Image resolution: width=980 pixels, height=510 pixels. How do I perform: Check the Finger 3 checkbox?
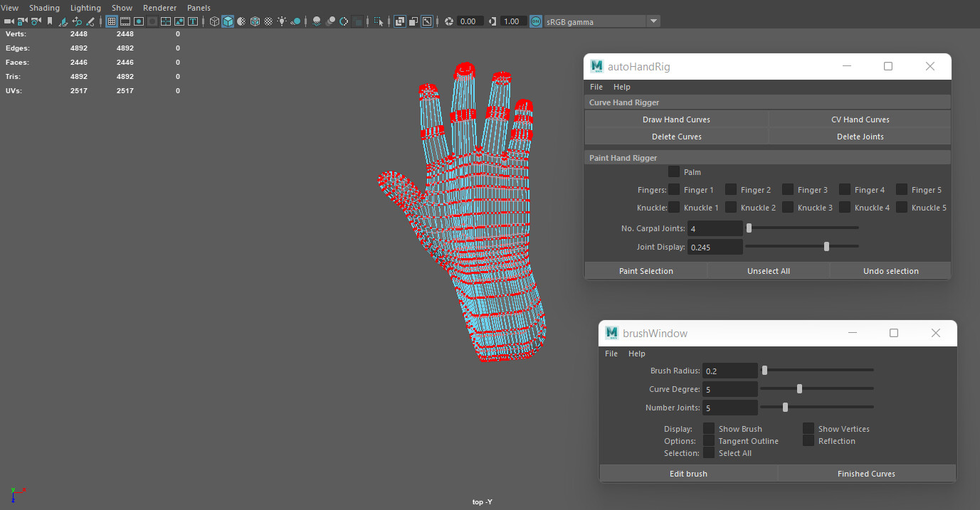point(787,189)
